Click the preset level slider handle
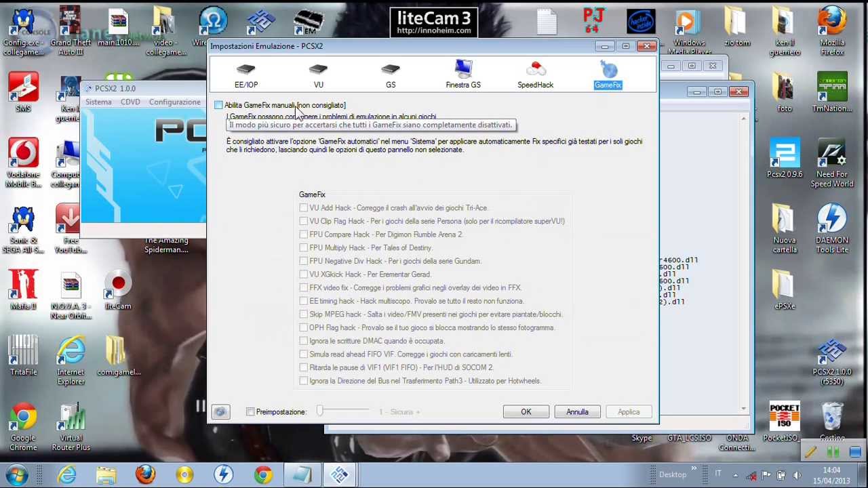This screenshot has width=868, height=488. click(319, 411)
